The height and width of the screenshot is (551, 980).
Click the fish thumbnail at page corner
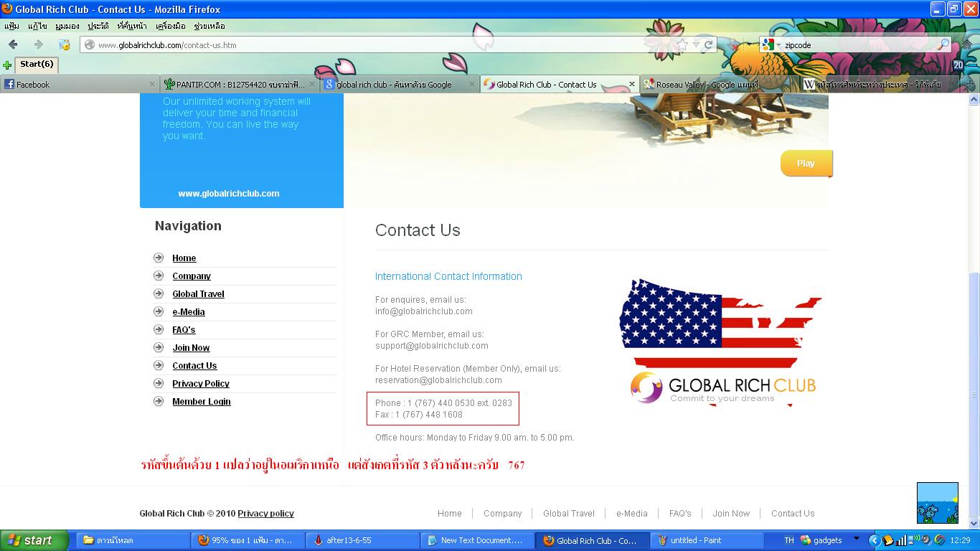938,503
